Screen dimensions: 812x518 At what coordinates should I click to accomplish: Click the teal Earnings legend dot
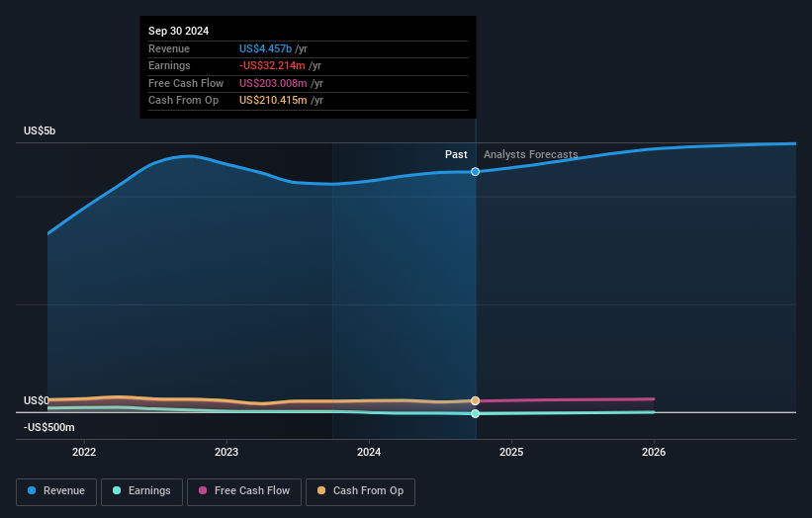pos(117,490)
